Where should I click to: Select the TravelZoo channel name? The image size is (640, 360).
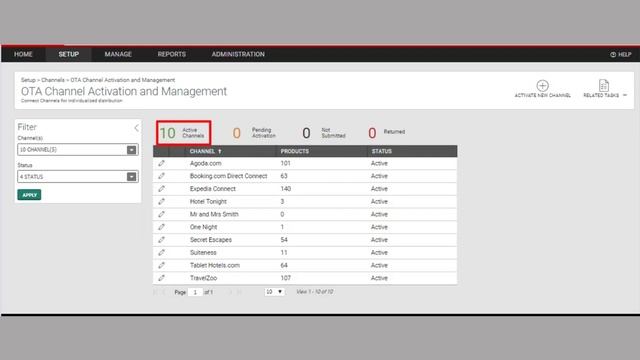203,278
